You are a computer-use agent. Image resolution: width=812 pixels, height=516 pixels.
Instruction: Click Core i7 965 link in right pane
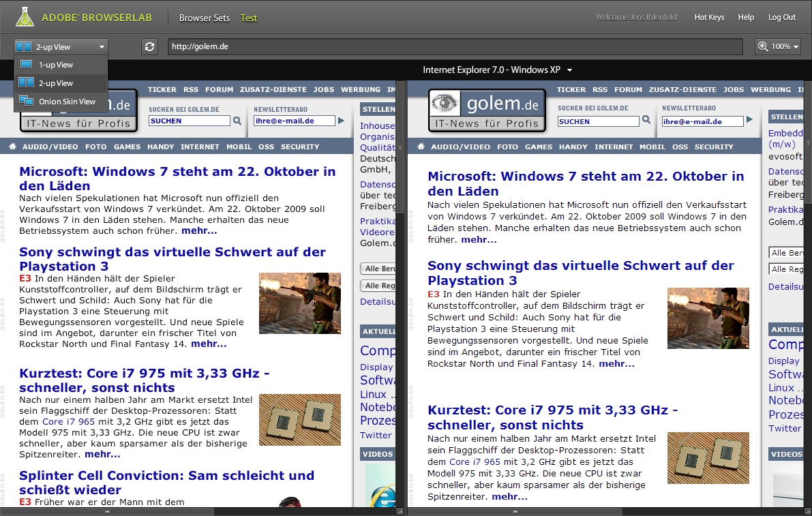coord(475,461)
